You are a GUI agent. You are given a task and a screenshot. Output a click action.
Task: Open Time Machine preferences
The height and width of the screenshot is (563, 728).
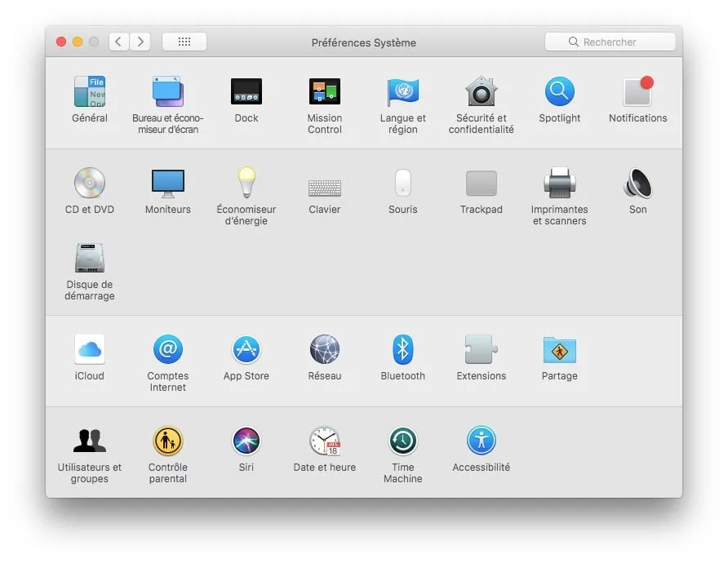[402, 441]
